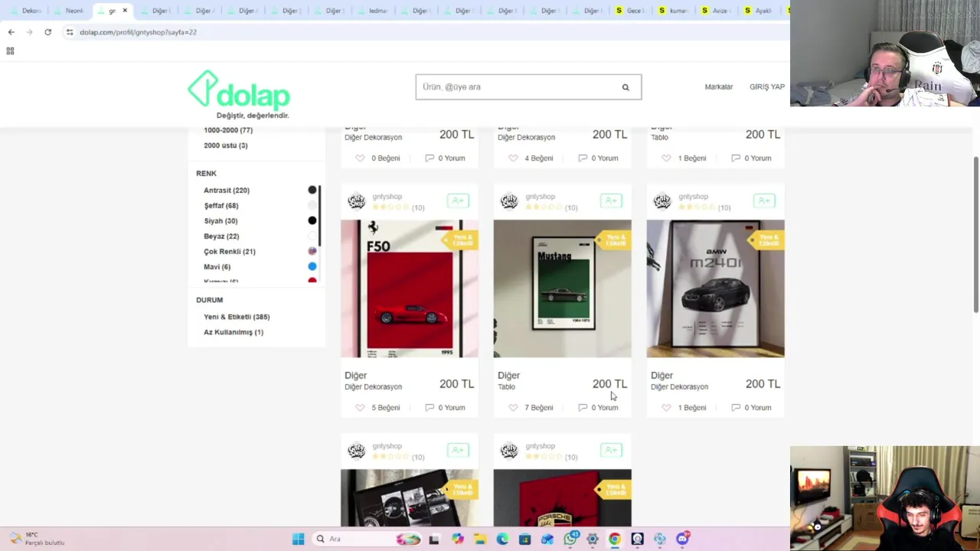980x551 pixels.
Task: Like the BMW M240i poster with heart icon
Action: (x=666, y=408)
